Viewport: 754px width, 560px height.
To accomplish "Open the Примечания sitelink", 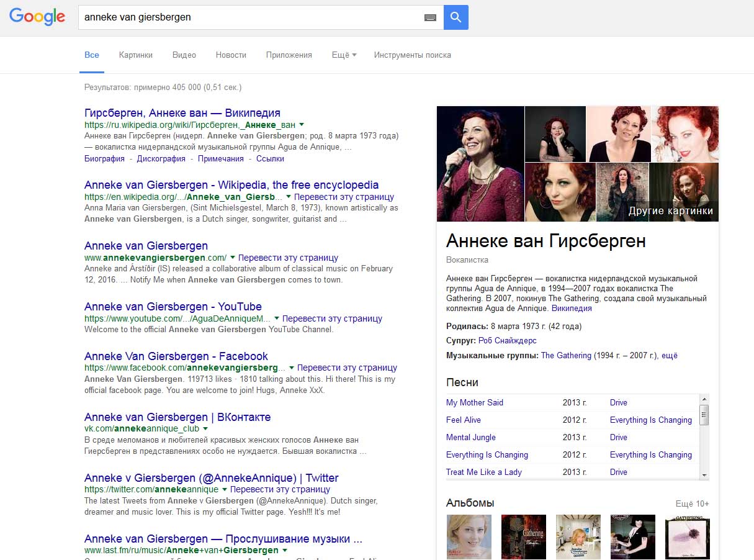I will point(221,158).
